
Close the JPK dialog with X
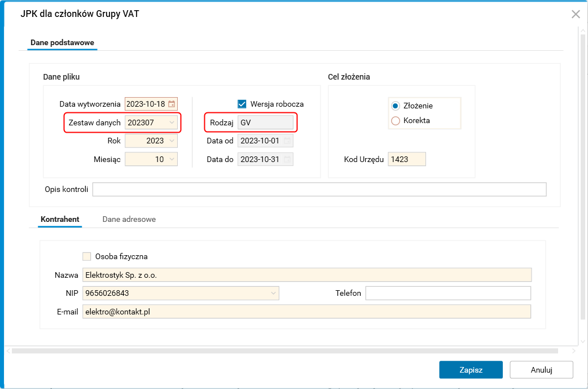(x=576, y=14)
